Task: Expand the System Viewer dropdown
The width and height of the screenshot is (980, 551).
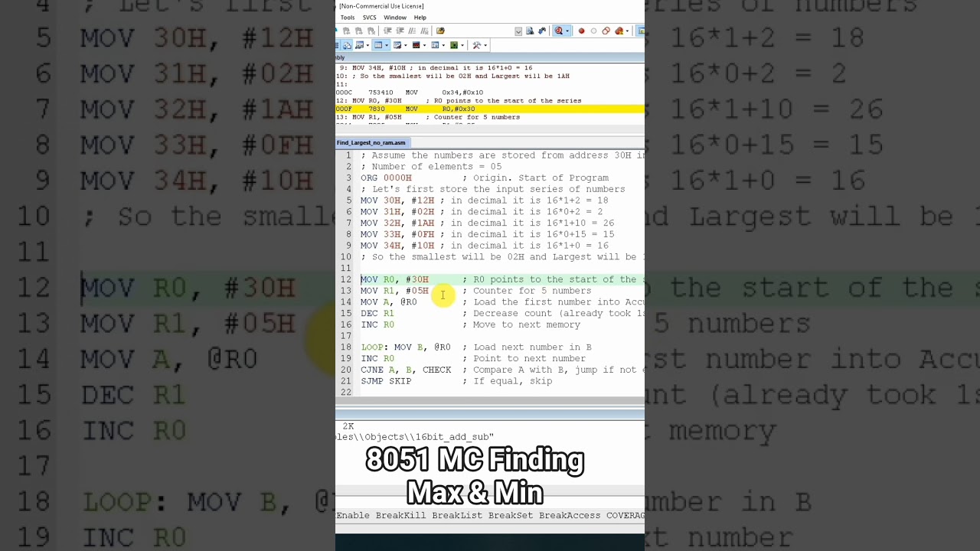Action: click(x=462, y=45)
